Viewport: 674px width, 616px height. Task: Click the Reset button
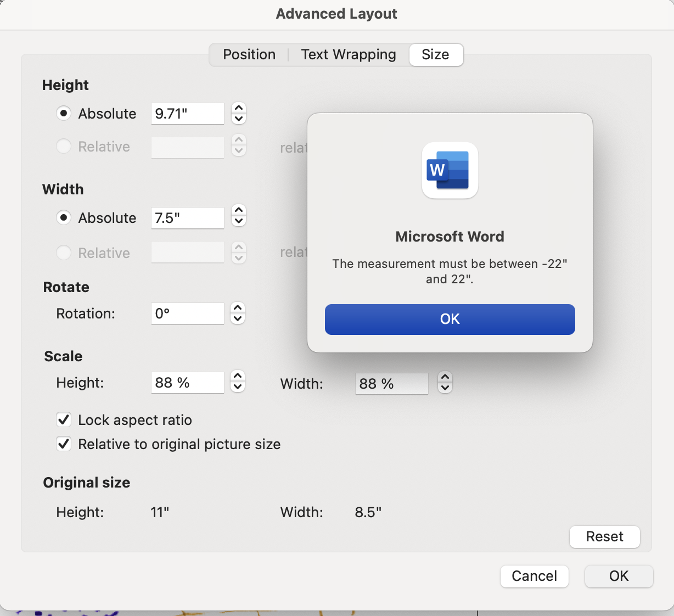point(605,536)
